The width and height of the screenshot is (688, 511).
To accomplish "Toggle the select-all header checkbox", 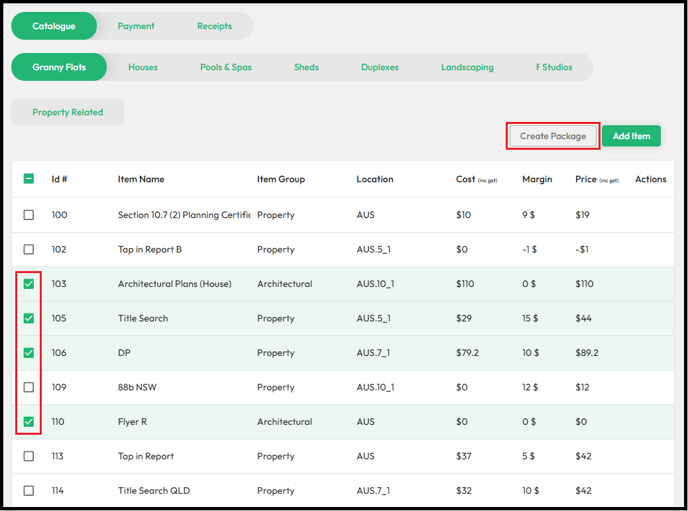I will (29, 179).
